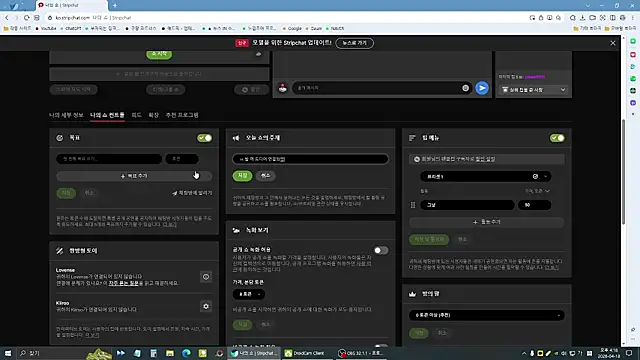Click the 티켓/그룹 쇼 button
The image size is (640, 360).
point(166,89)
